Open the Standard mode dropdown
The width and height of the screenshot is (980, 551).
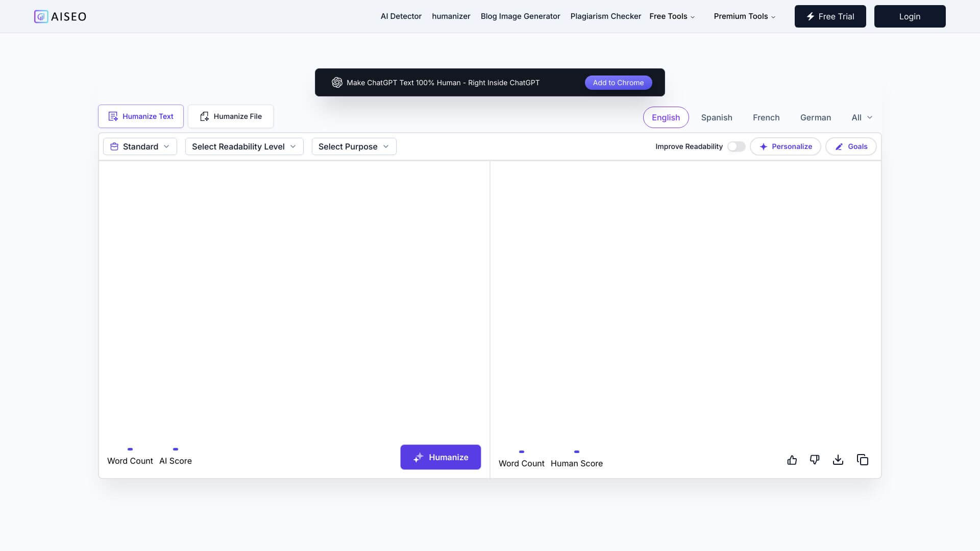point(140,146)
